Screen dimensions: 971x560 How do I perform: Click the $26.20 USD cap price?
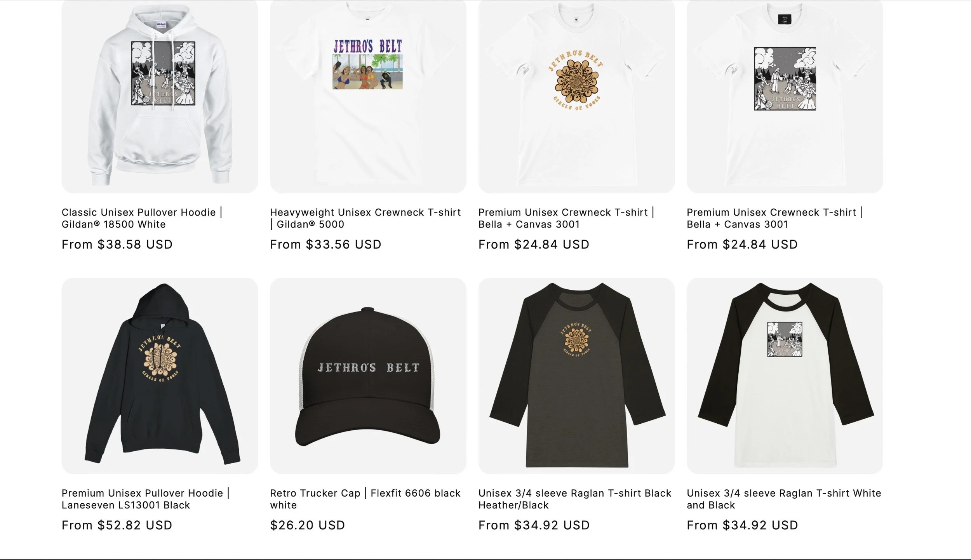click(x=308, y=525)
